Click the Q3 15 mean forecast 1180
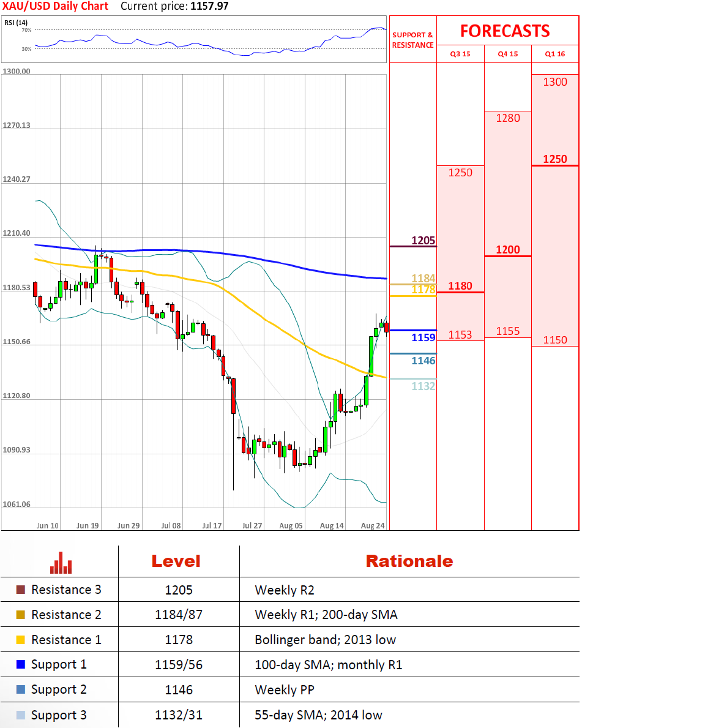 [460, 286]
